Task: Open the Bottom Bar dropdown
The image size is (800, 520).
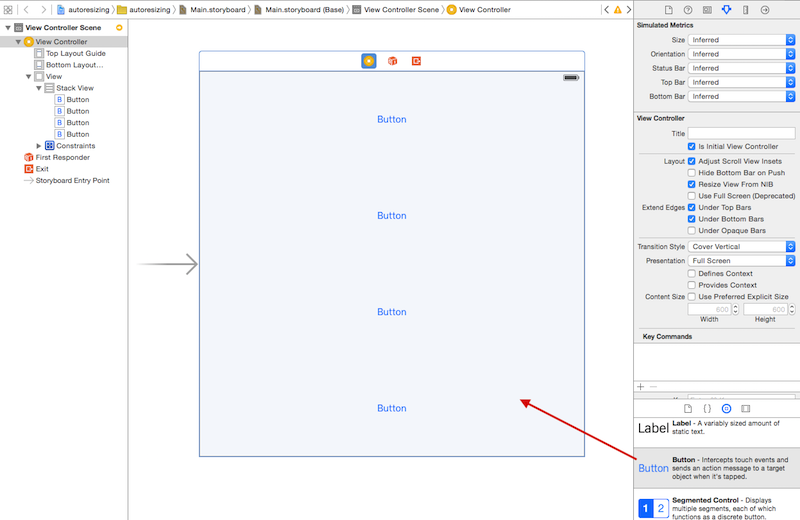Action: click(741, 96)
